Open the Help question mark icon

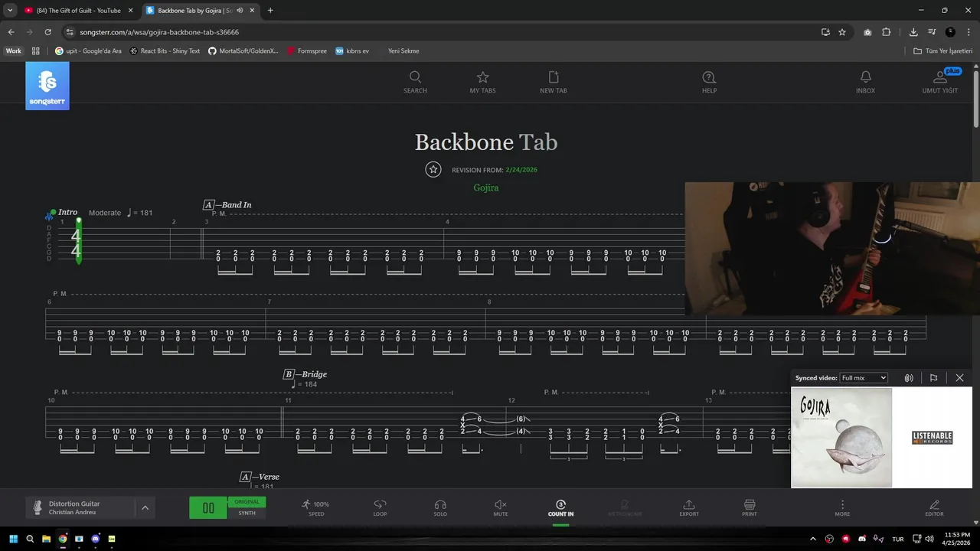[x=709, y=77]
